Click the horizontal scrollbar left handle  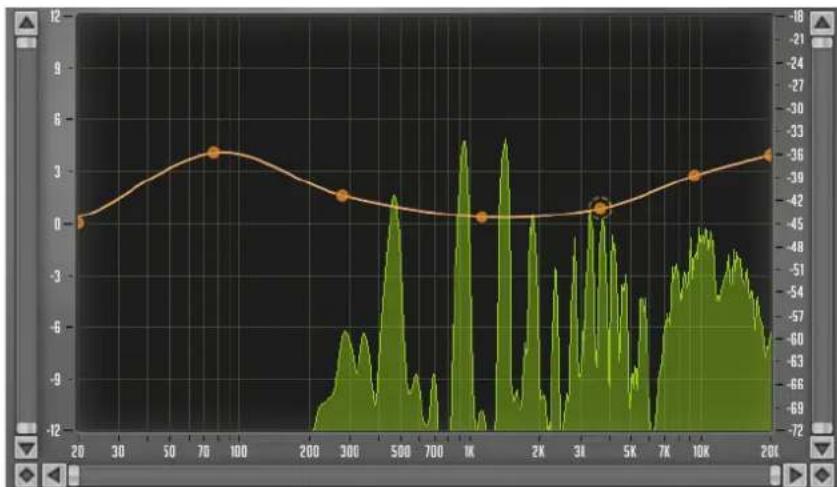click(x=74, y=474)
